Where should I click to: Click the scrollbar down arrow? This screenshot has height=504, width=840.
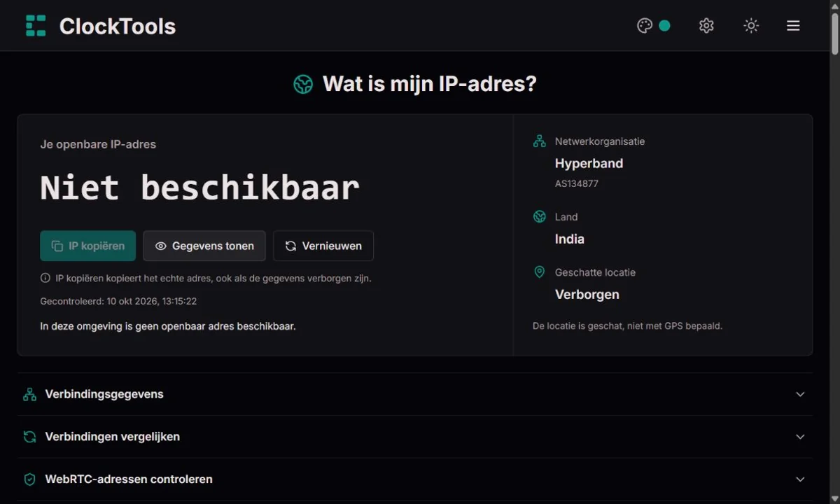tap(834, 498)
